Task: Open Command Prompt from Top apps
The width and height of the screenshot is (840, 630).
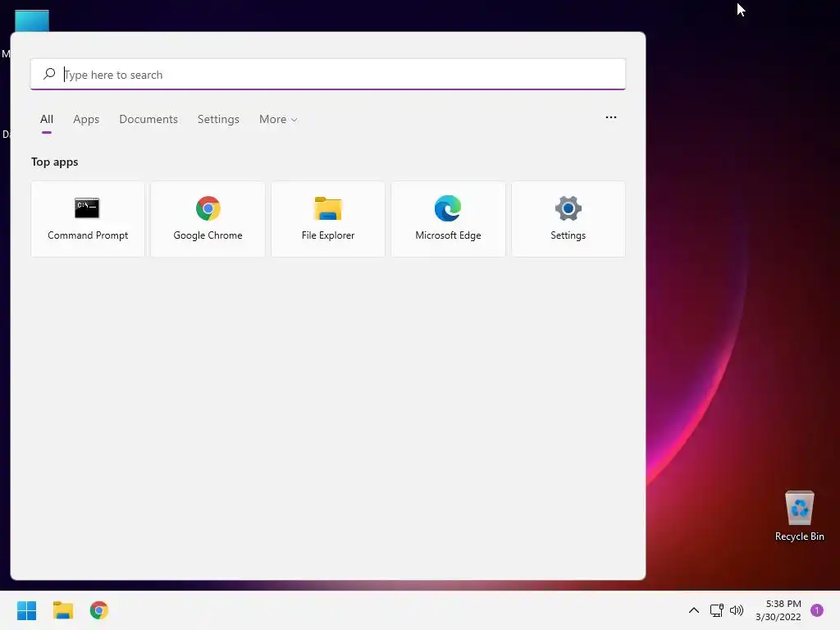Action: 88,219
